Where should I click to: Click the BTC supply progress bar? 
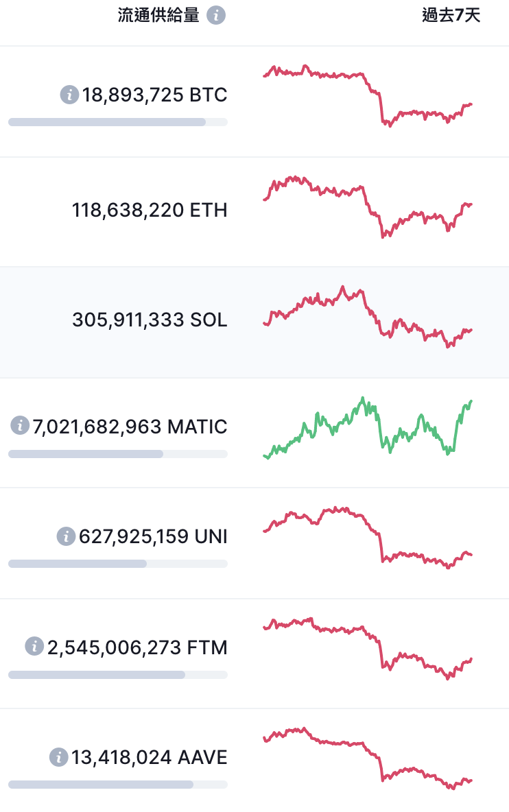118,122
